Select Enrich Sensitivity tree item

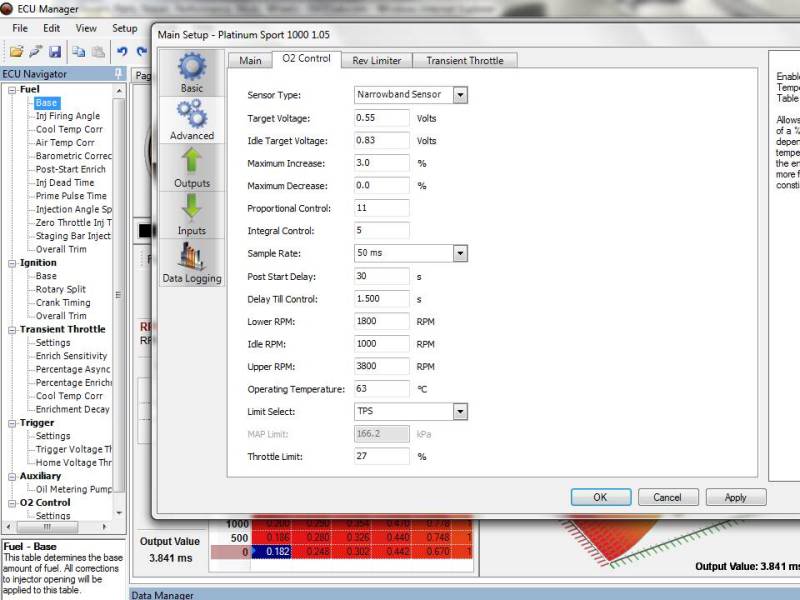(x=71, y=356)
